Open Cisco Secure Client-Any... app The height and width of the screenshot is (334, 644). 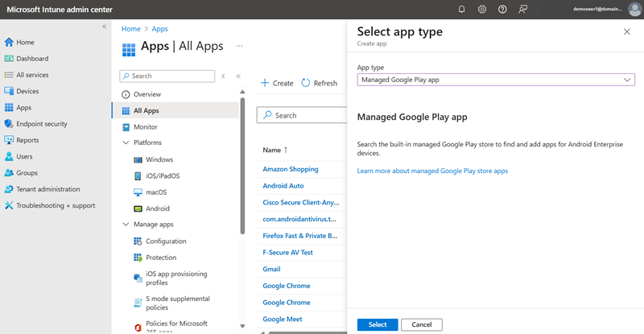click(301, 202)
